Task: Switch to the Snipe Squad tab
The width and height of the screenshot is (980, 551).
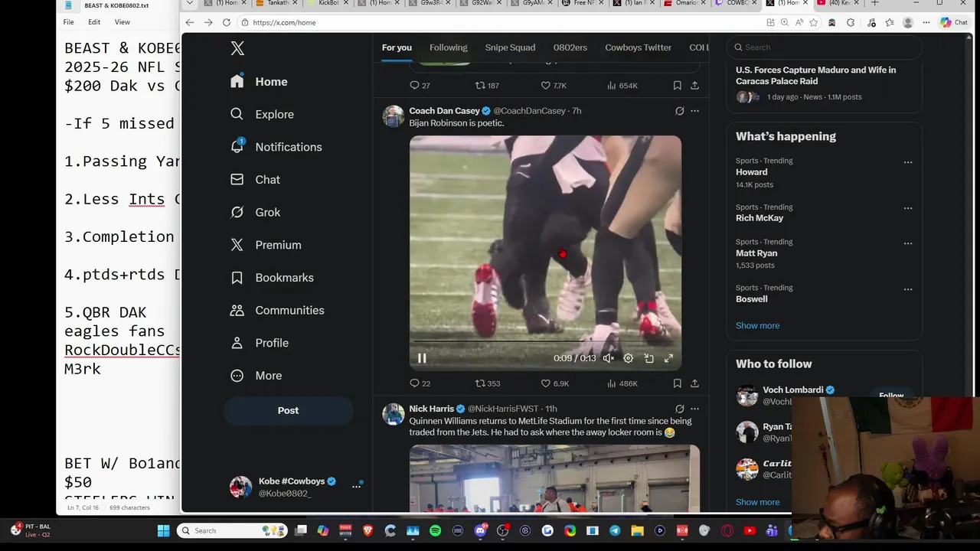Action: tap(510, 47)
